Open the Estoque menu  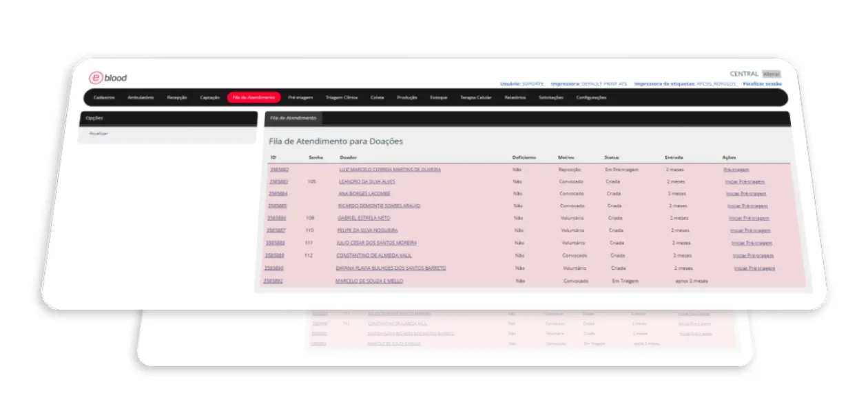point(439,97)
